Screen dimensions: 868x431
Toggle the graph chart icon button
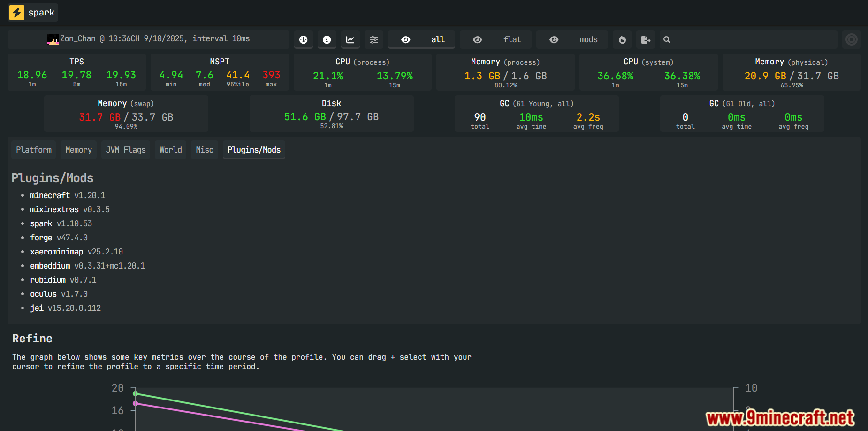click(x=350, y=40)
